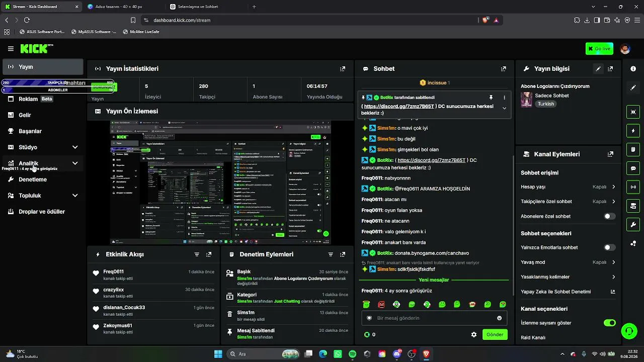Open Yavaş mod setting options
Viewport: 644px width, 362px height.
pyautogui.click(x=568, y=262)
